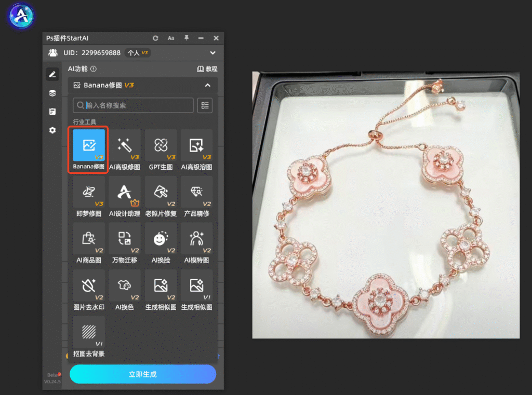Viewport: 532px width, 395px height.
Task: Select the 老照片修复 tool
Action: (x=161, y=196)
